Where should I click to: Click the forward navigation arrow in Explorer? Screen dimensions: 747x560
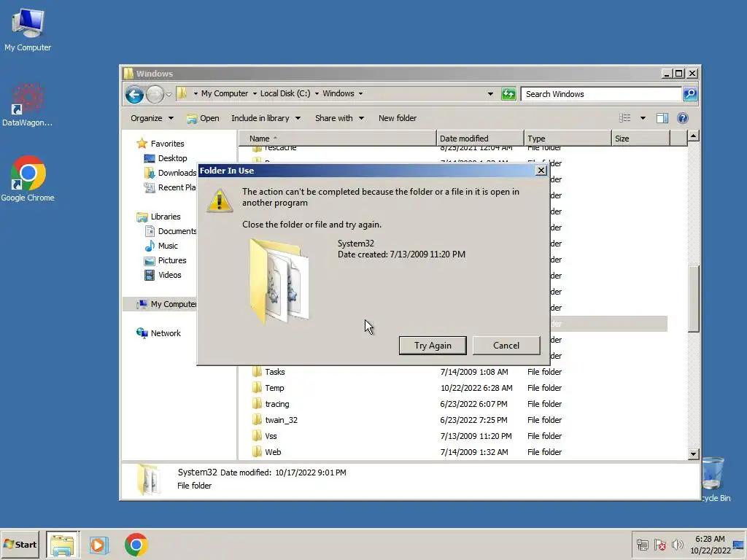(x=155, y=94)
